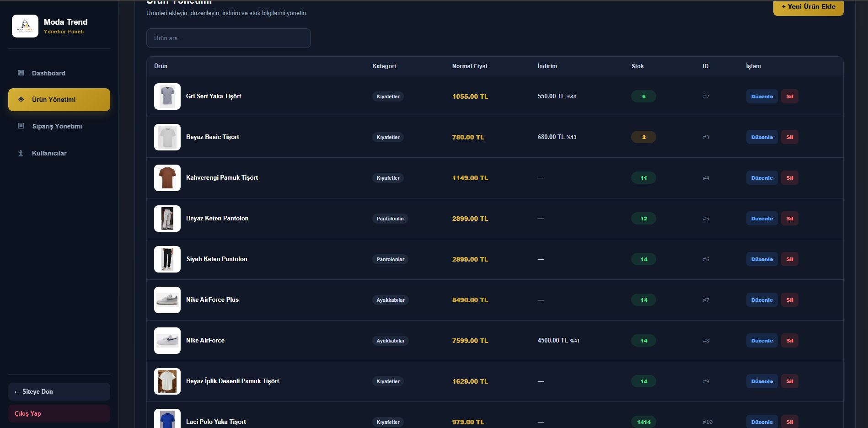This screenshot has width=868, height=428.
Task: Edit Beyaz İplik Desenli Pamuk Tişört
Action: 762,381
